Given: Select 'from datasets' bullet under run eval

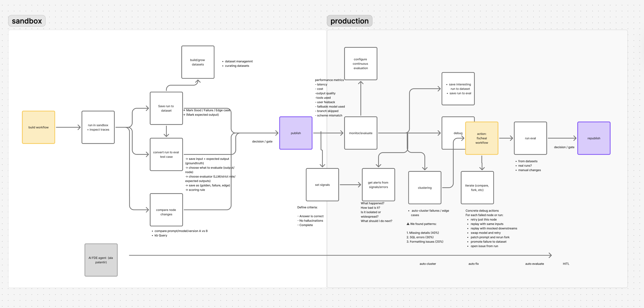Looking at the screenshot, I should [x=528, y=161].
